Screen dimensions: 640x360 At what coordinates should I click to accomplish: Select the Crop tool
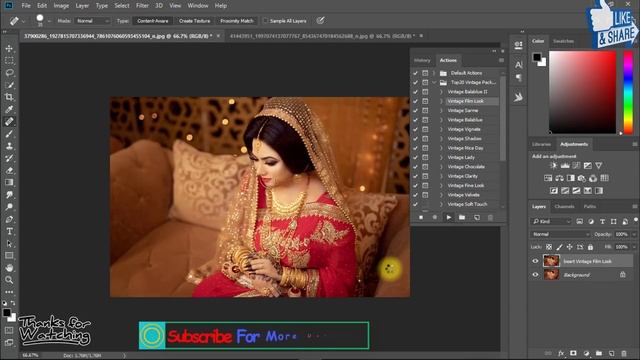9,97
